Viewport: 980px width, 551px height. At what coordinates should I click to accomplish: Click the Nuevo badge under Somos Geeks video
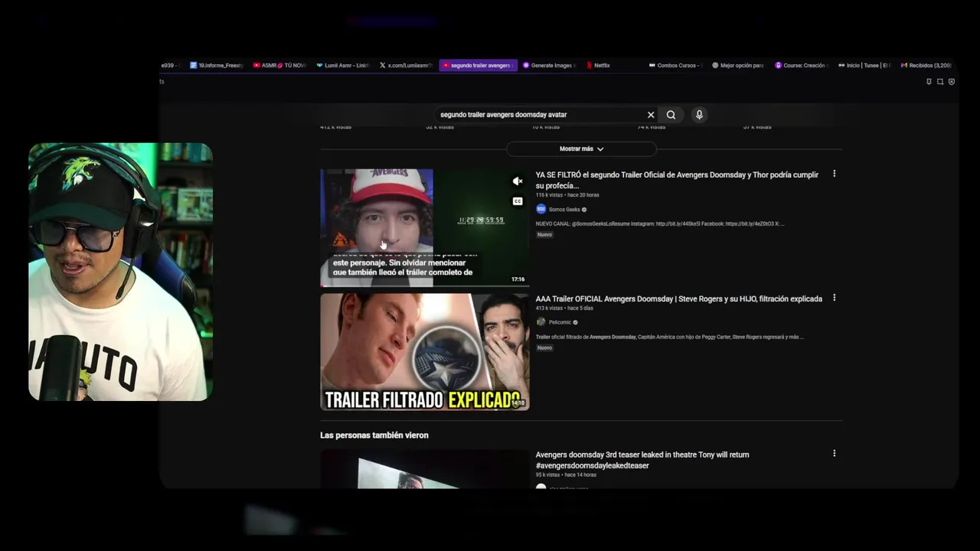(544, 234)
